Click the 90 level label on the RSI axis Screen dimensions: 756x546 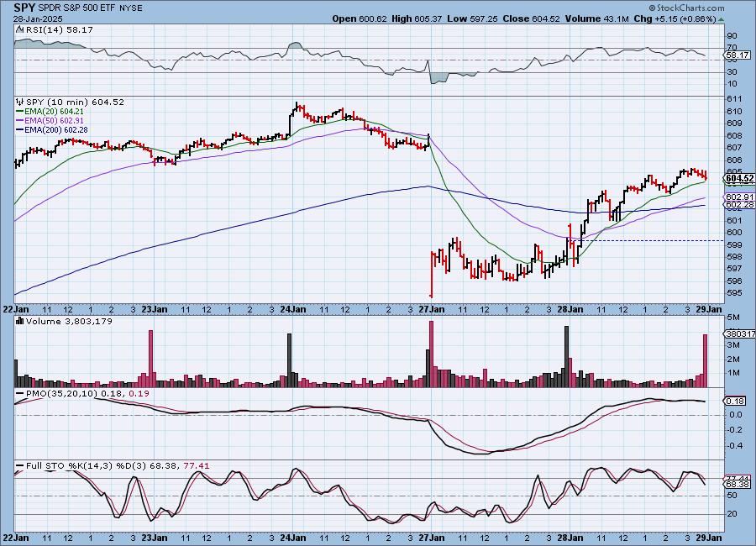click(732, 35)
